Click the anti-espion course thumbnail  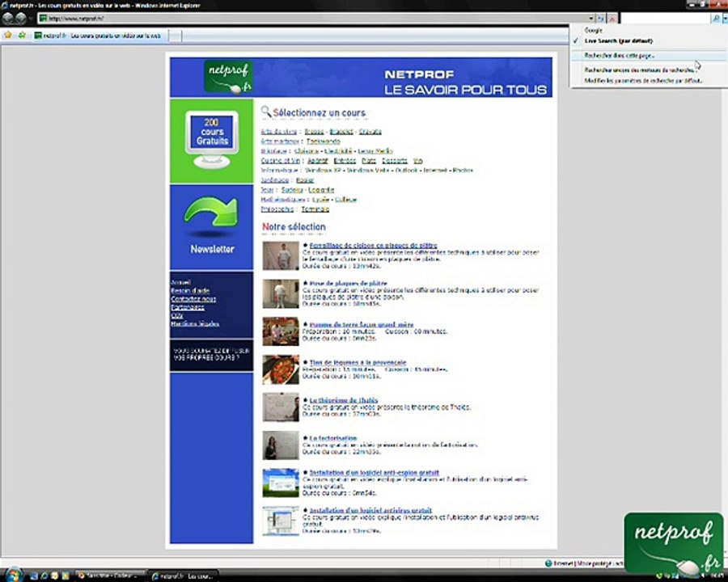click(281, 483)
